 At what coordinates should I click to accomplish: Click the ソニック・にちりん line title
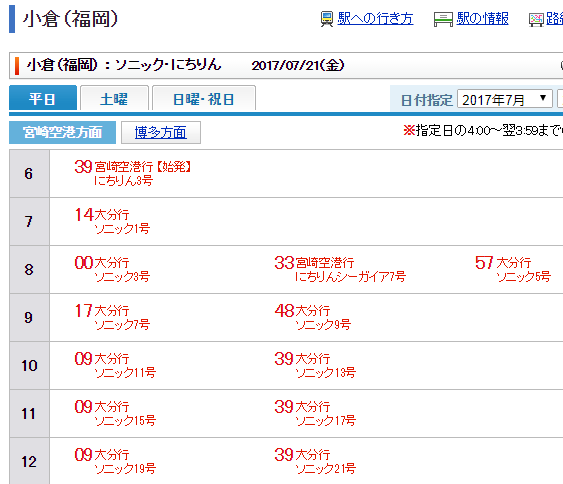pos(168,65)
